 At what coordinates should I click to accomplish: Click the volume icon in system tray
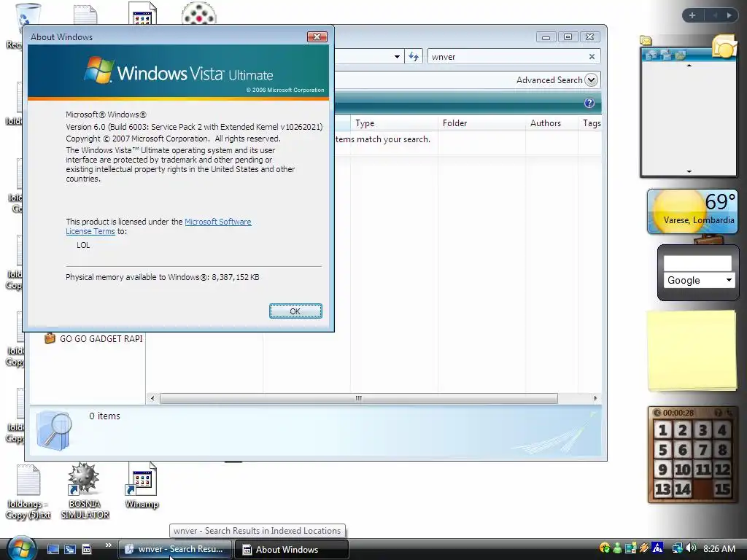click(x=691, y=548)
